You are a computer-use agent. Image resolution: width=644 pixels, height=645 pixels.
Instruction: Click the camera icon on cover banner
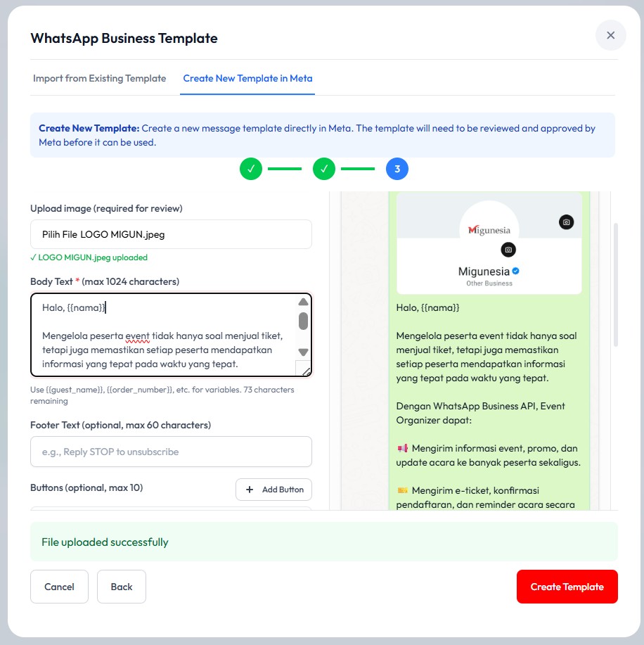tap(566, 222)
